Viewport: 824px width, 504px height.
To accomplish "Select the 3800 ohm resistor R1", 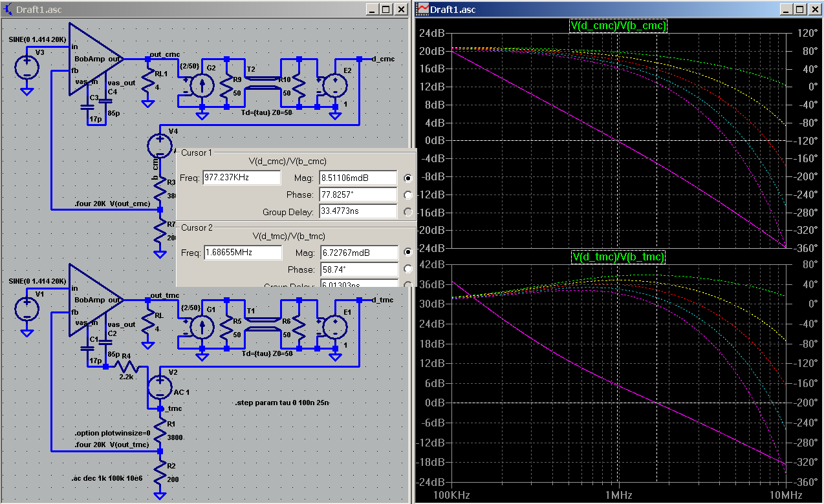I will (160, 430).
